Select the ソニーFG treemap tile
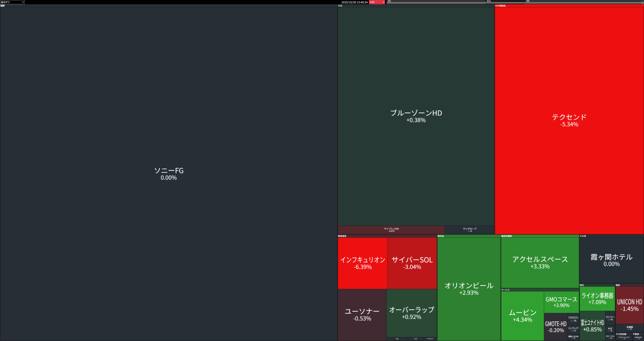The width and height of the screenshot is (644, 341). coord(168,174)
